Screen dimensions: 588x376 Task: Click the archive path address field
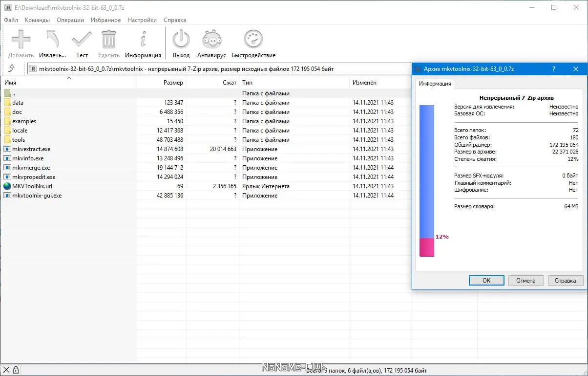[x=220, y=69]
